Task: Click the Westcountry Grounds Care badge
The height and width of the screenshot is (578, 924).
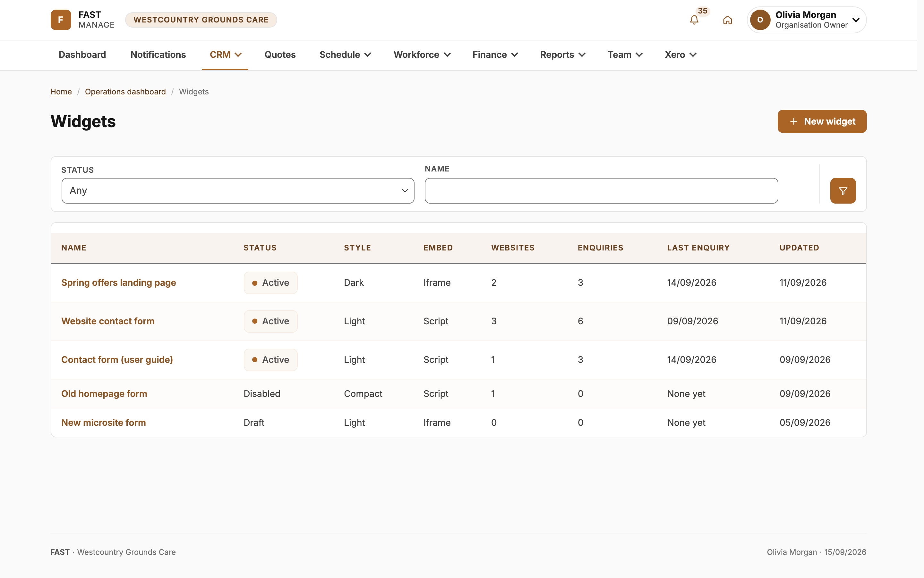Action: point(201,20)
